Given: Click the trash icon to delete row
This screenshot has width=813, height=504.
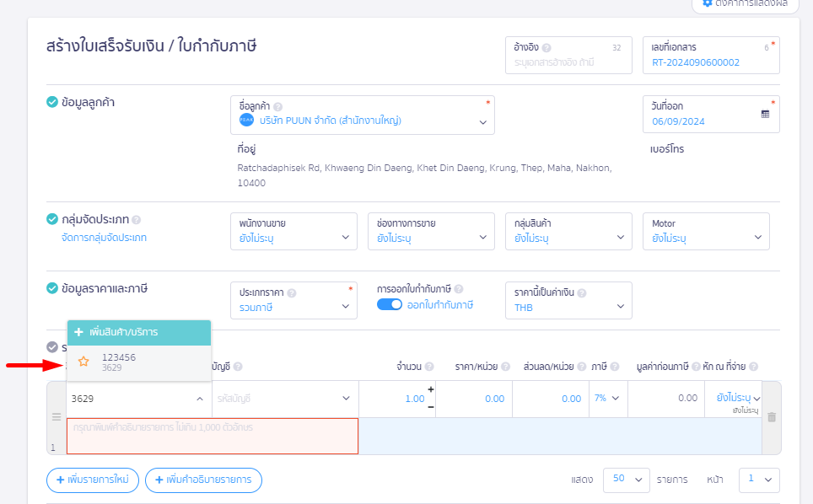Looking at the screenshot, I should click(772, 416).
